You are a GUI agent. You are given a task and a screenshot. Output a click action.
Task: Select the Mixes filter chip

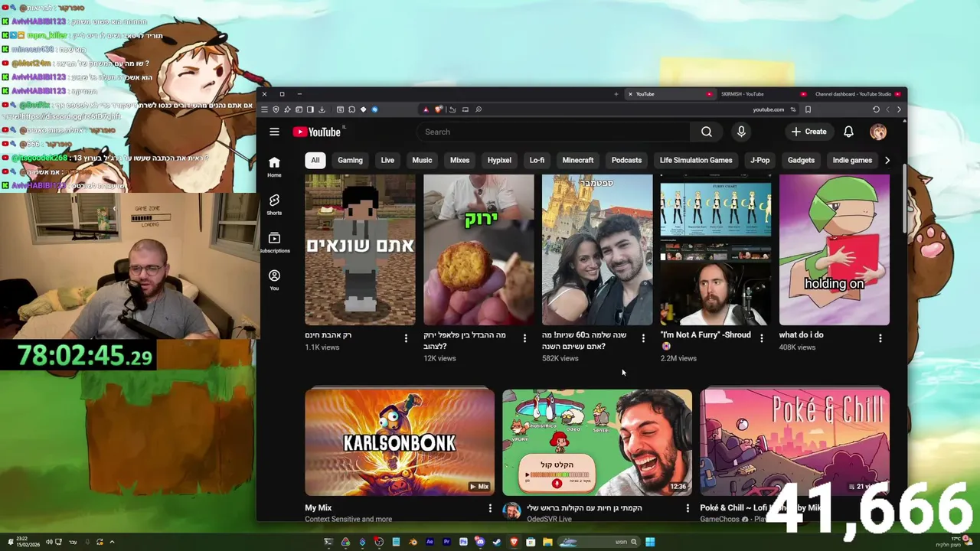[459, 160]
